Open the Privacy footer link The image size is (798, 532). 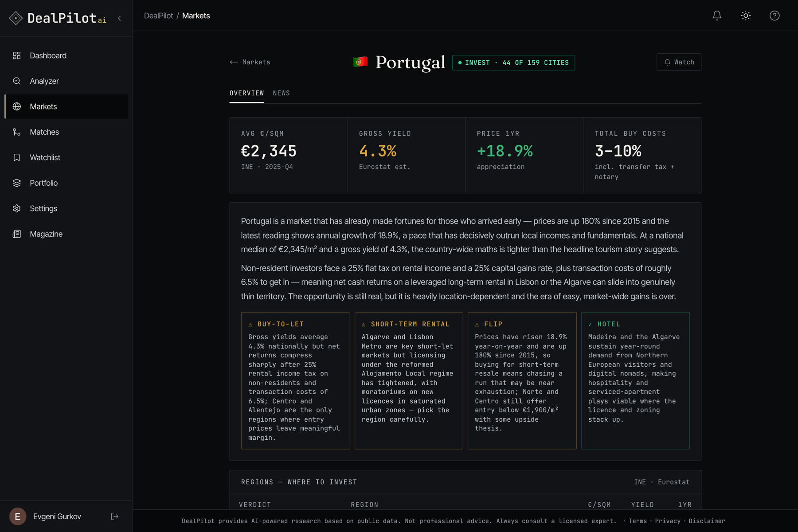coord(668,521)
